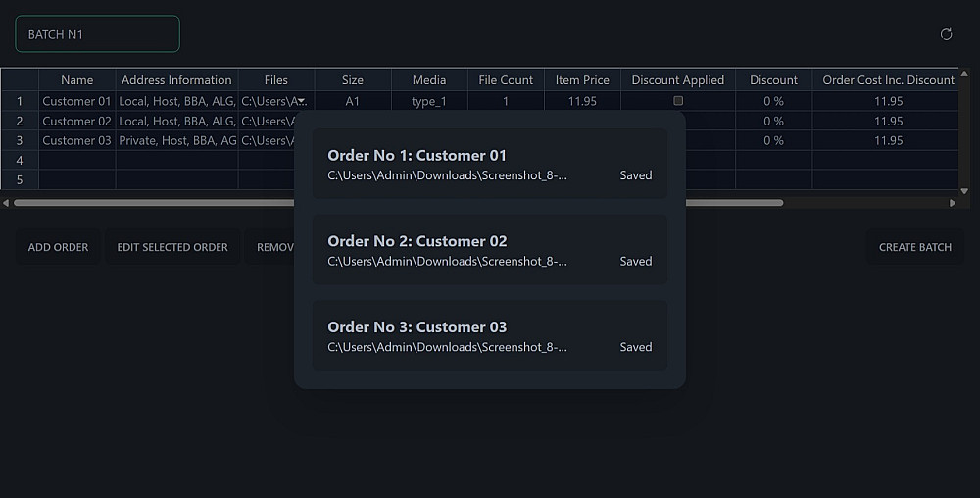Expand the Files dropdown arrow for Customer 01

(x=304, y=101)
